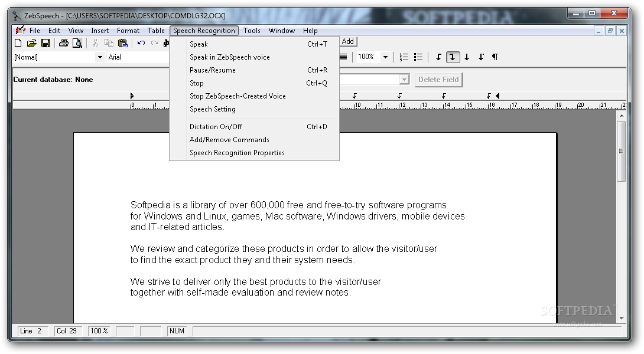Open the 100% zoom dropdown
The height and width of the screenshot is (354, 644).
[385, 57]
